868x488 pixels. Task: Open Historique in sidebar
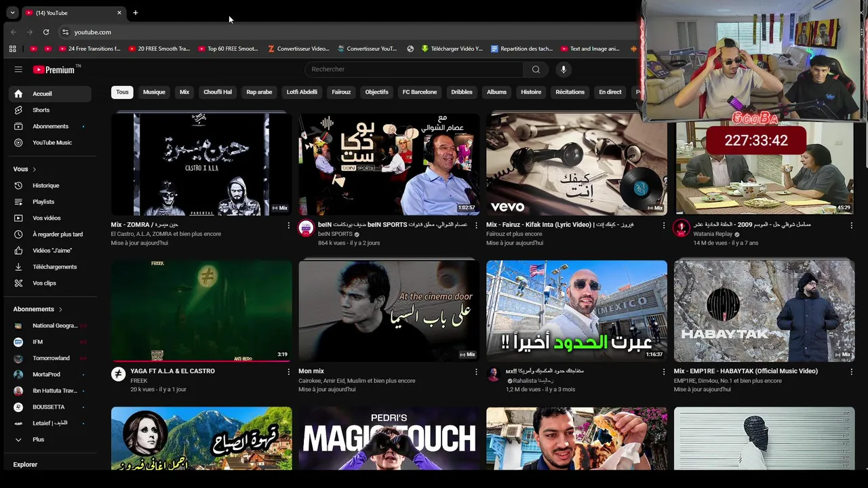coord(50,185)
